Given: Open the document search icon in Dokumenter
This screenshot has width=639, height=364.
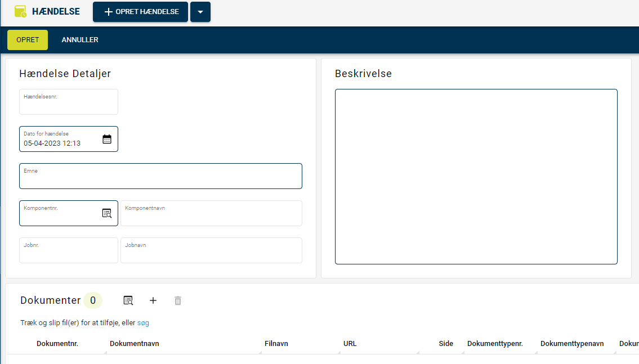Looking at the screenshot, I should 128,300.
